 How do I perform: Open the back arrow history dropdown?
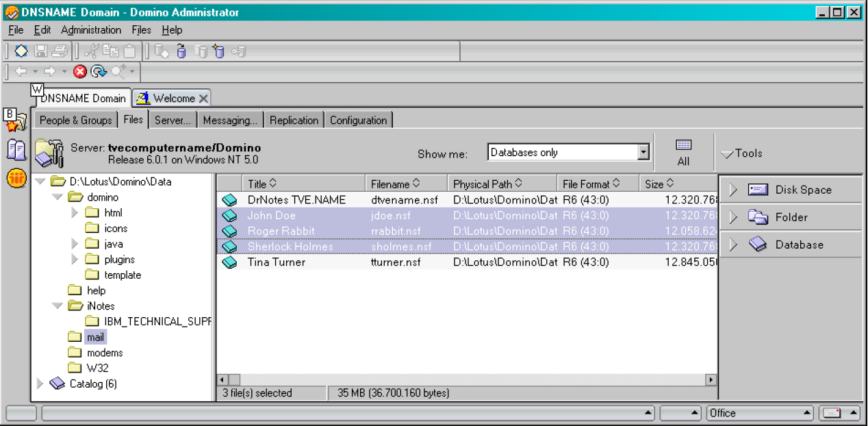point(35,71)
